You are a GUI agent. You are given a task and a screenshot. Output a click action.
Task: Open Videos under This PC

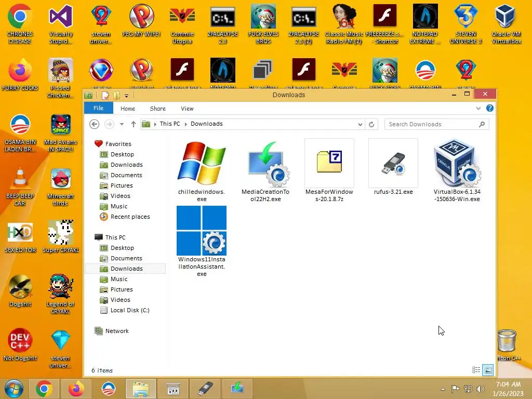click(120, 300)
